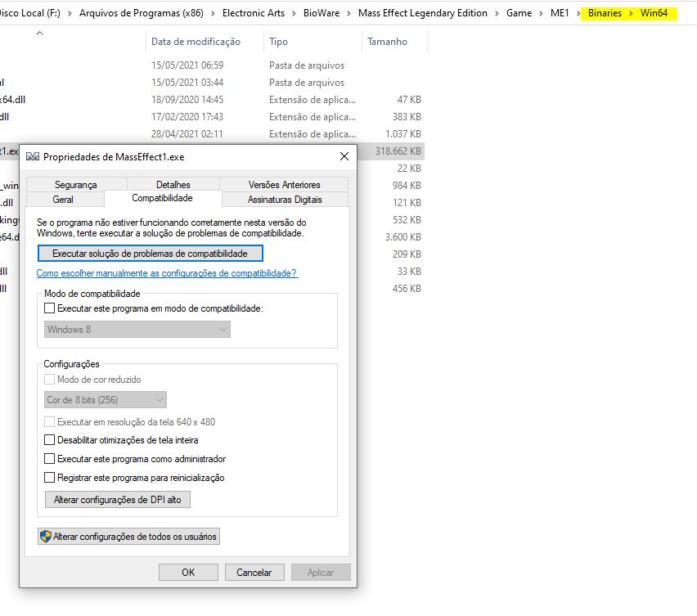The width and height of the screenshot is (697, 616).
Task: Select the Compatibilidade tab
Action: pyautogui.click(x=162, y=198)
